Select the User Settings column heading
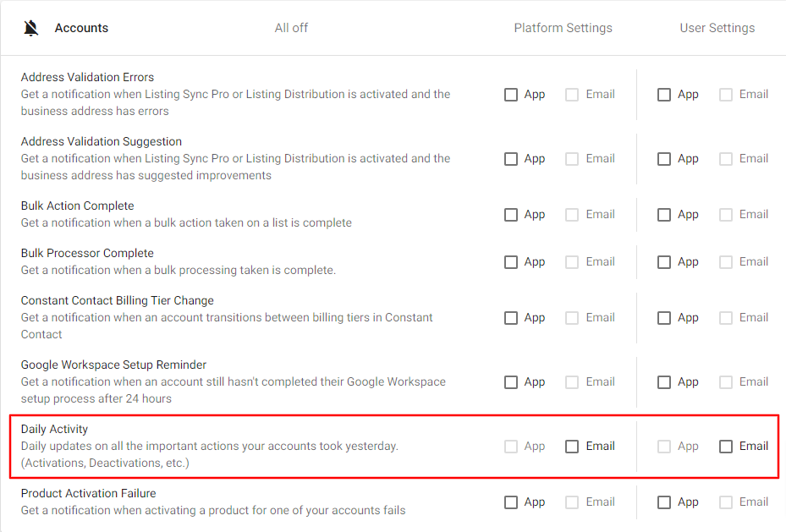The image size is (786, 532). tap(717, 28)
